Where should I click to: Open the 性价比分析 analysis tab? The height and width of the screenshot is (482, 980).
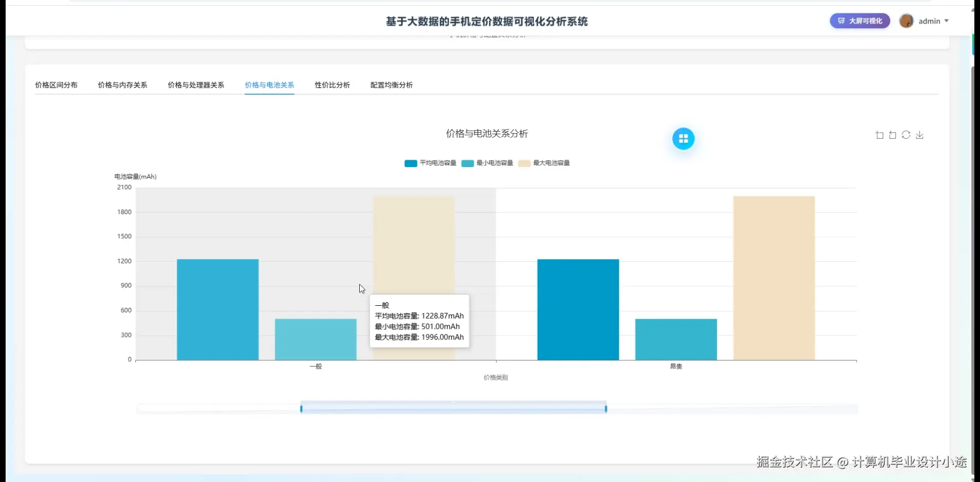(332, 85)
